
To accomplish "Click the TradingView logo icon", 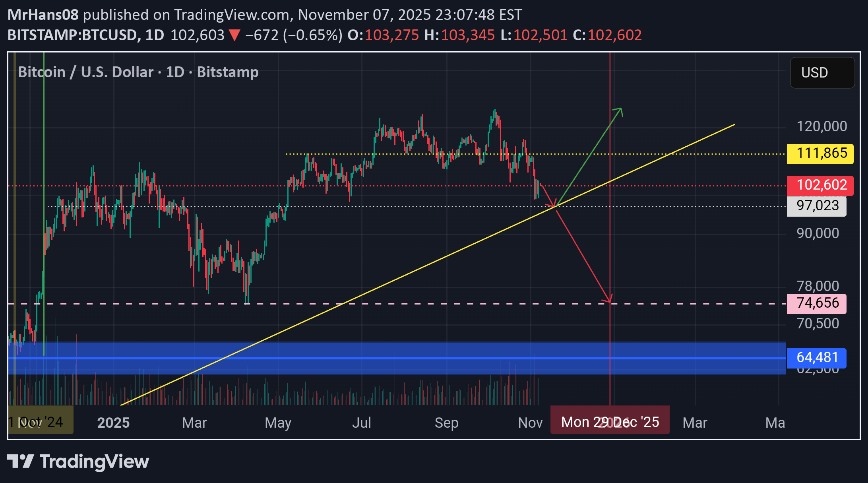I will tap(20, 462).
